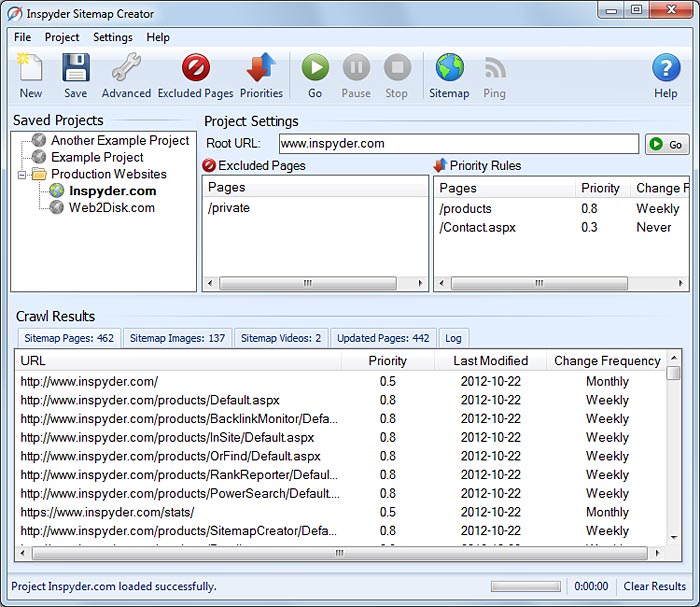Open Advanced settings wrench icon

[126, 67]
